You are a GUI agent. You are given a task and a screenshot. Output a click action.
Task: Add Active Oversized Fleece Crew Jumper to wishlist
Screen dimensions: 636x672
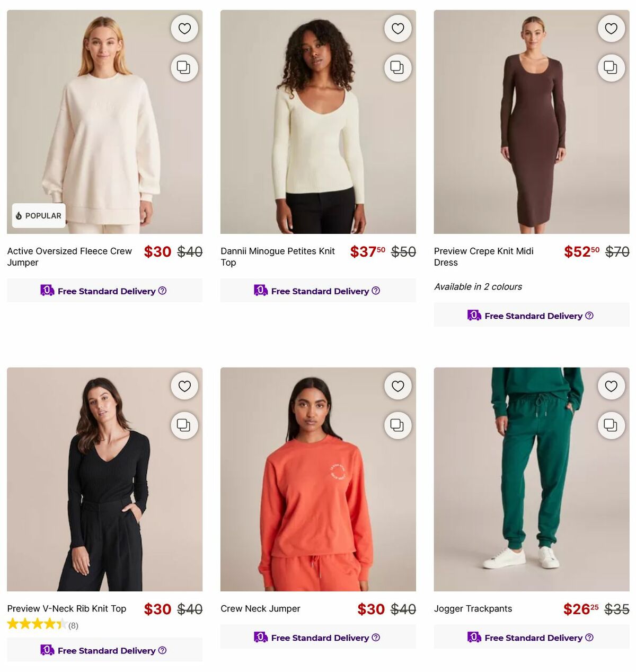tap(184, 28)
